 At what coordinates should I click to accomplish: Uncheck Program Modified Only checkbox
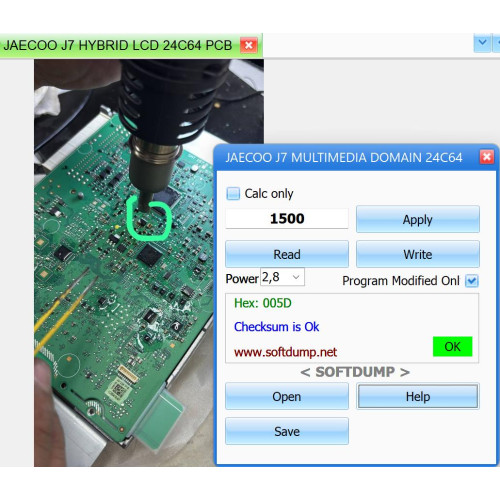(472, 281)
